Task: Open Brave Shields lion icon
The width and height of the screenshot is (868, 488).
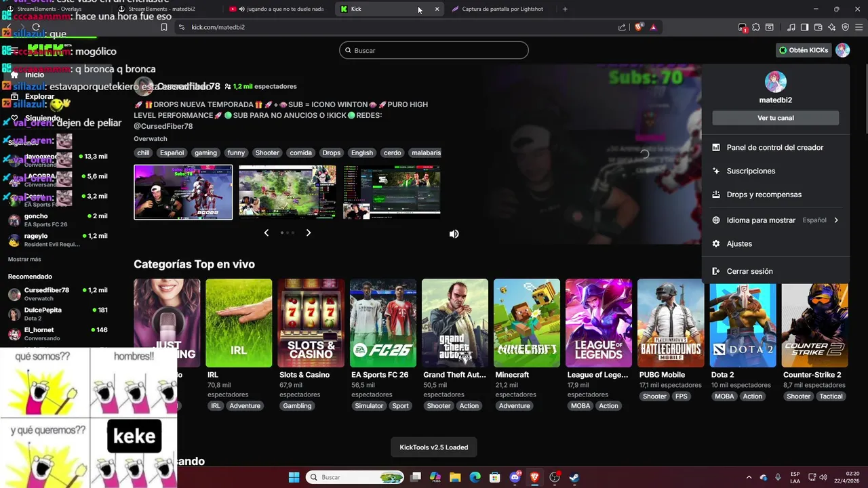Action: [639, 27]
